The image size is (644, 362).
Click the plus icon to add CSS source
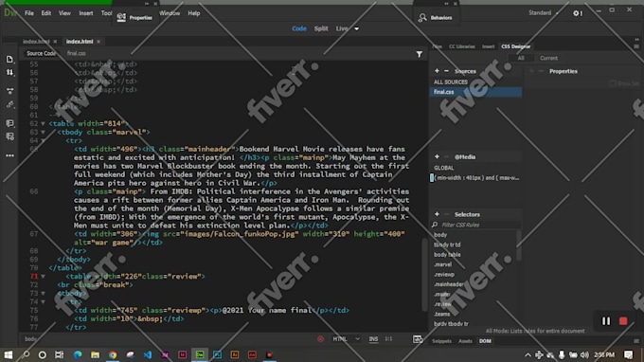coord(437,71)
